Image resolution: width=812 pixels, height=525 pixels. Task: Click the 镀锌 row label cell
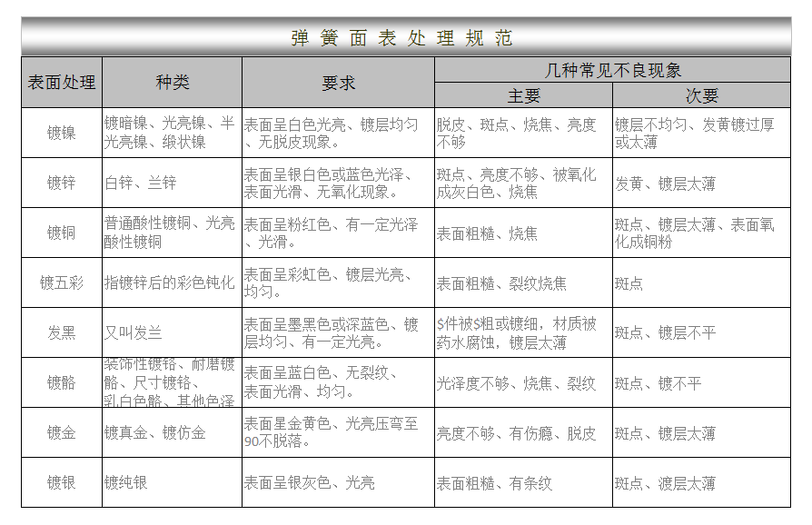62,183
